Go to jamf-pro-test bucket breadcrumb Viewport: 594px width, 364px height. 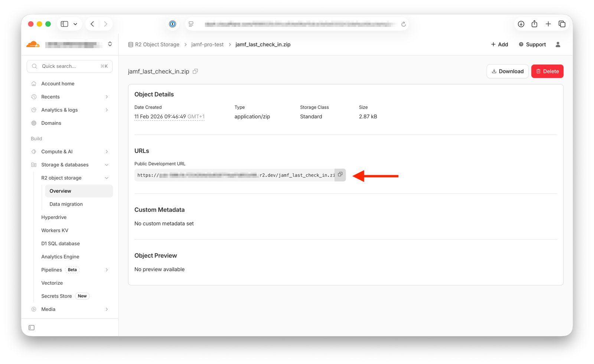(207, 45)
